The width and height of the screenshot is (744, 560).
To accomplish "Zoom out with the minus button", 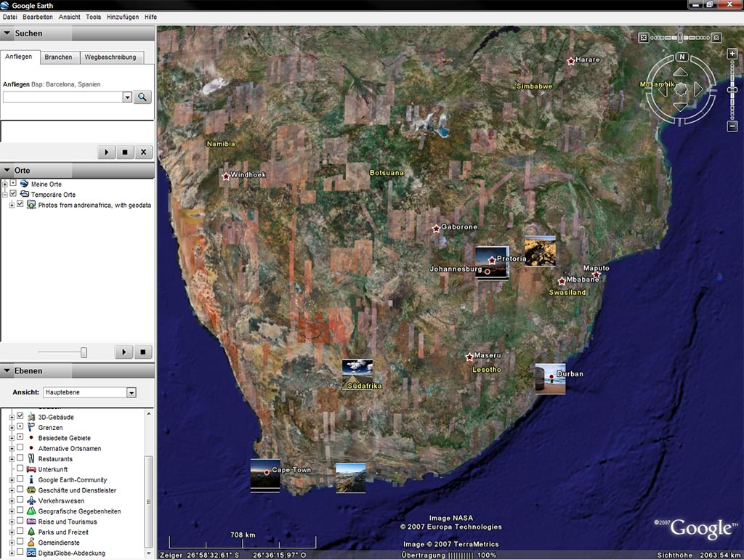I will [x=732, y=126].
